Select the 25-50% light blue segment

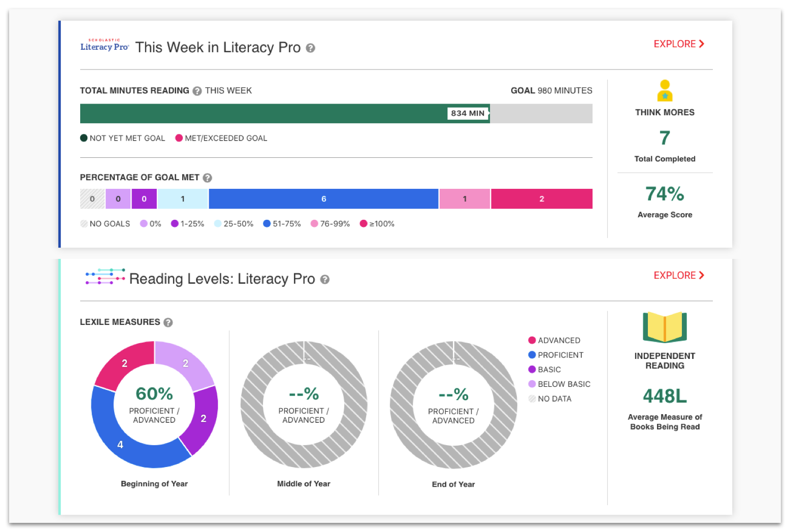(x=183, y=199)
